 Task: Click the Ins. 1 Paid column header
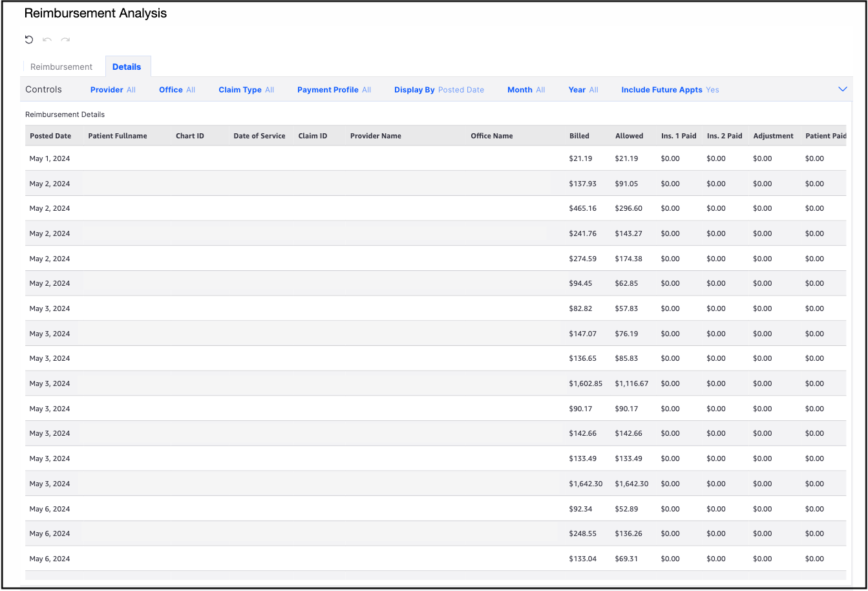pos(679,136)
